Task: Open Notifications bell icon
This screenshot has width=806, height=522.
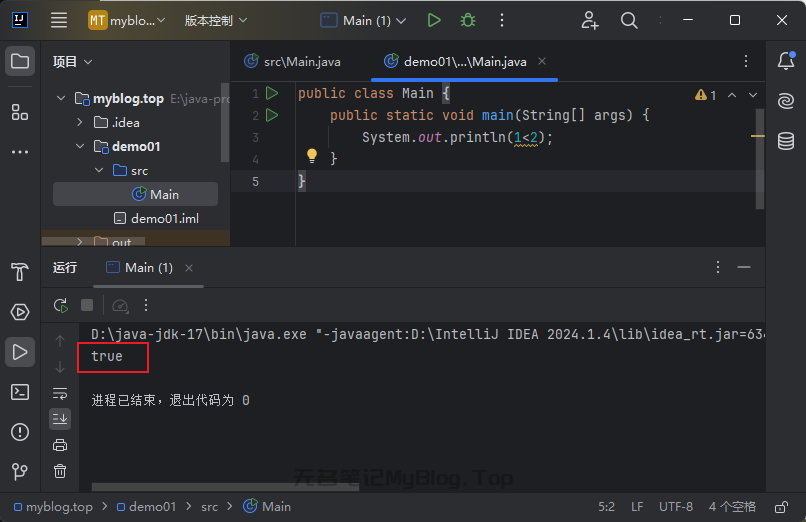Action: [786, 61]
